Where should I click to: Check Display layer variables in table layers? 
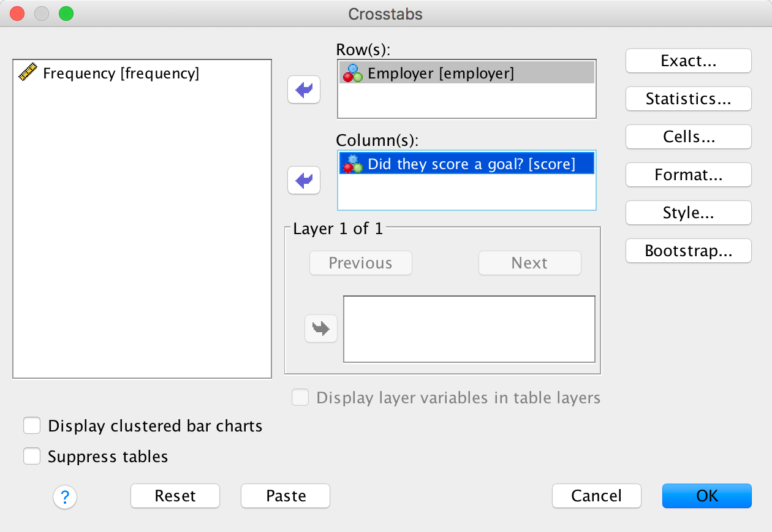point(300,398)
